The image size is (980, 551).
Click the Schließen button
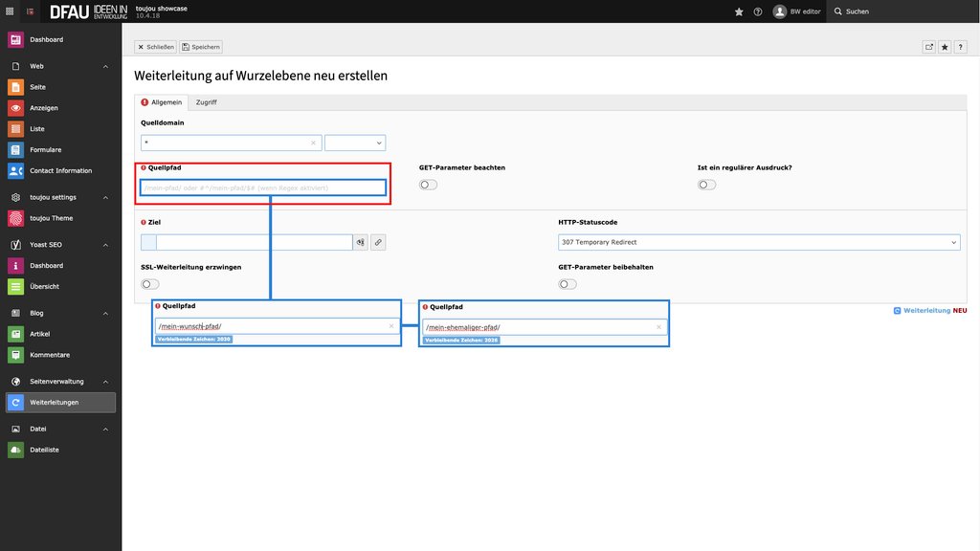click(x=155, y=47)
